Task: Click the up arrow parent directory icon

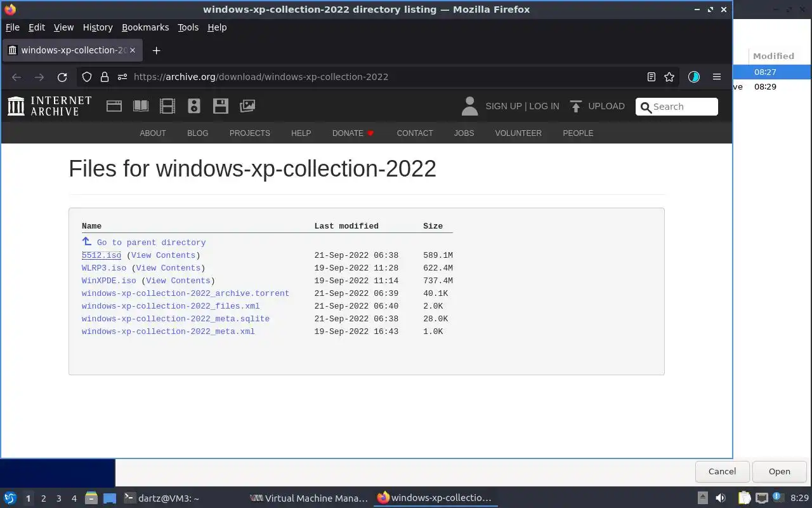Action: click(x=87, y=241)
